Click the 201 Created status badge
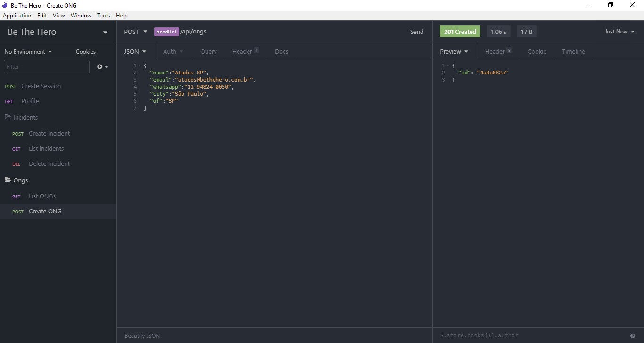 tap(460, 32)
